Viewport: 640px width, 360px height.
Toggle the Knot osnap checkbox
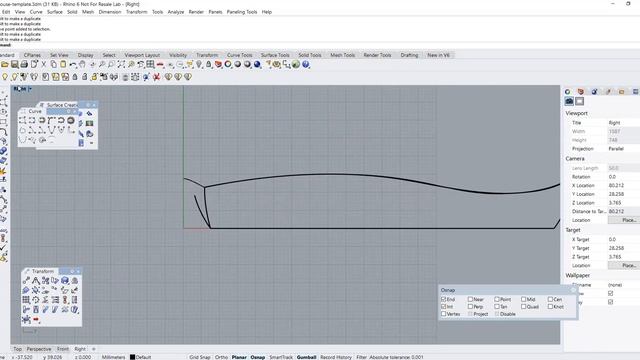[x=550, y=307]
